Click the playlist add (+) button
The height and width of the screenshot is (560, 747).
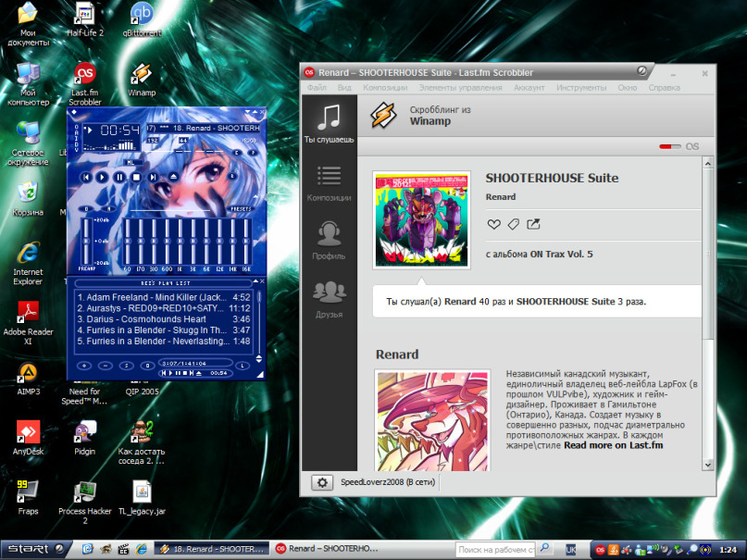[85, 366]
